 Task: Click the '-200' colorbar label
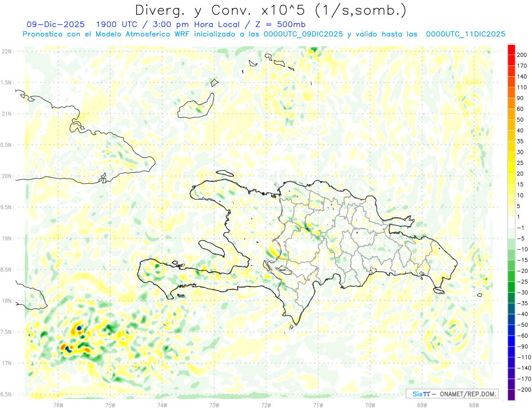[x=523, y=390]
